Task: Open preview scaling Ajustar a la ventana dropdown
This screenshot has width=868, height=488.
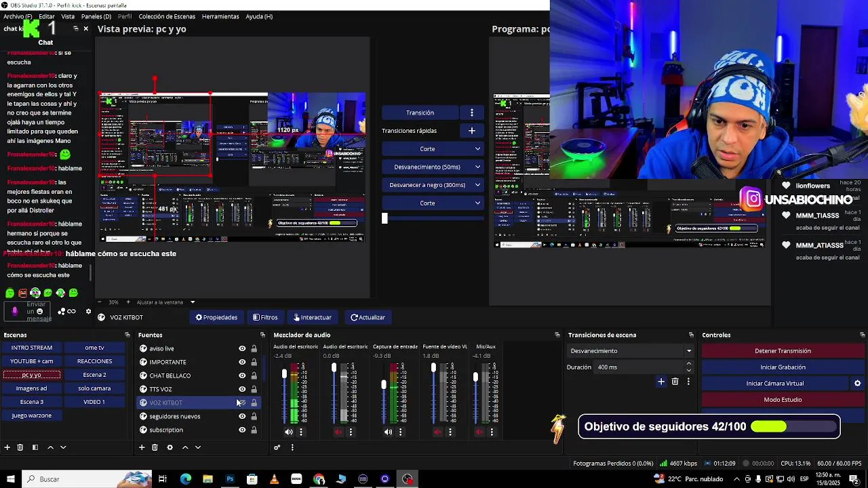Action: pos(166,302)
